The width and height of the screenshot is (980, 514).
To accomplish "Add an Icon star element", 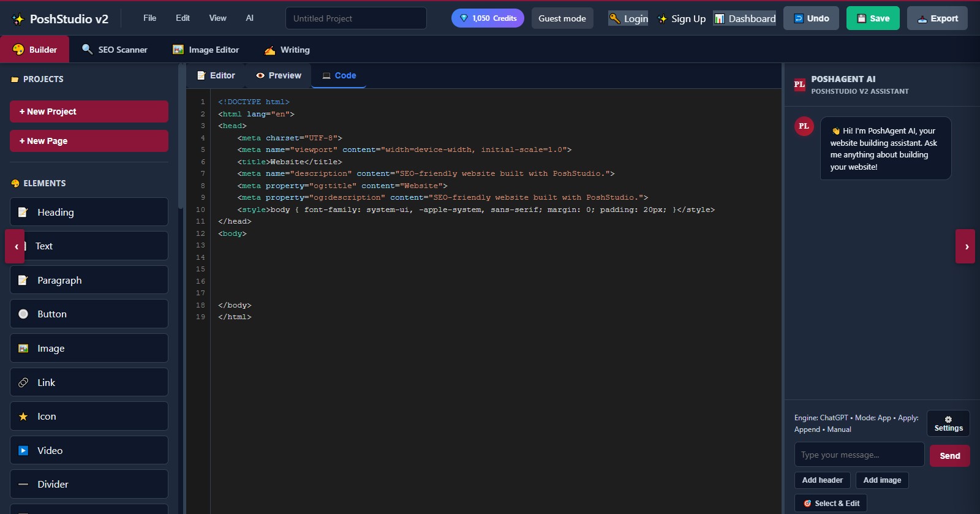I will 89,417.
